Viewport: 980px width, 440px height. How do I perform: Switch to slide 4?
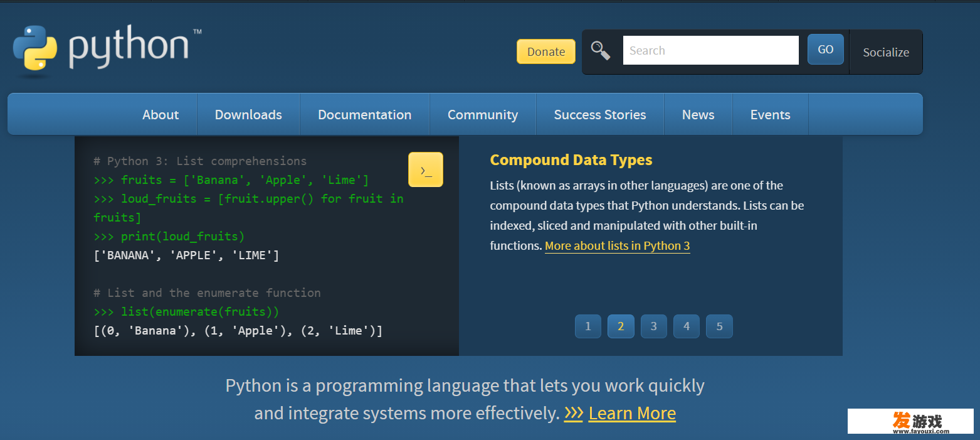pyautogui.click(x=687, y=326)
